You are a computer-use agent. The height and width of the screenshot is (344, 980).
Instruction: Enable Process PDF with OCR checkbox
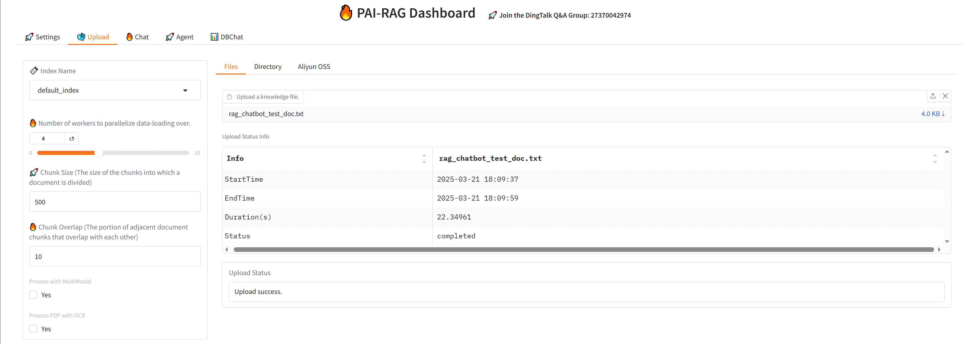click(33, 329)
